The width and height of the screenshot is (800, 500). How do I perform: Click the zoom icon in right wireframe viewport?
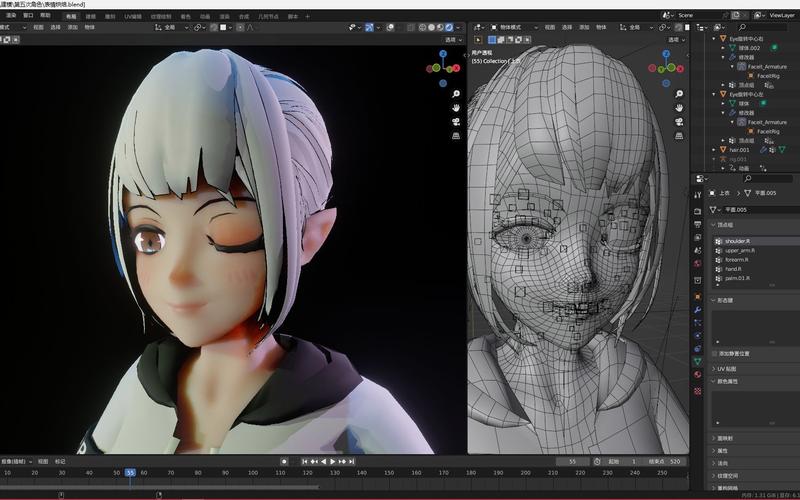point(679,94)
